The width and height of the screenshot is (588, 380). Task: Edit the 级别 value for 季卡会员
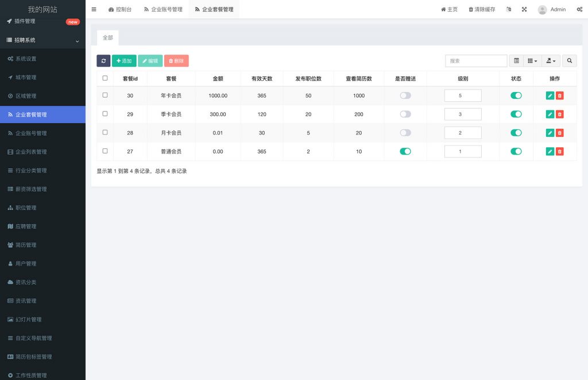point(463,114)
